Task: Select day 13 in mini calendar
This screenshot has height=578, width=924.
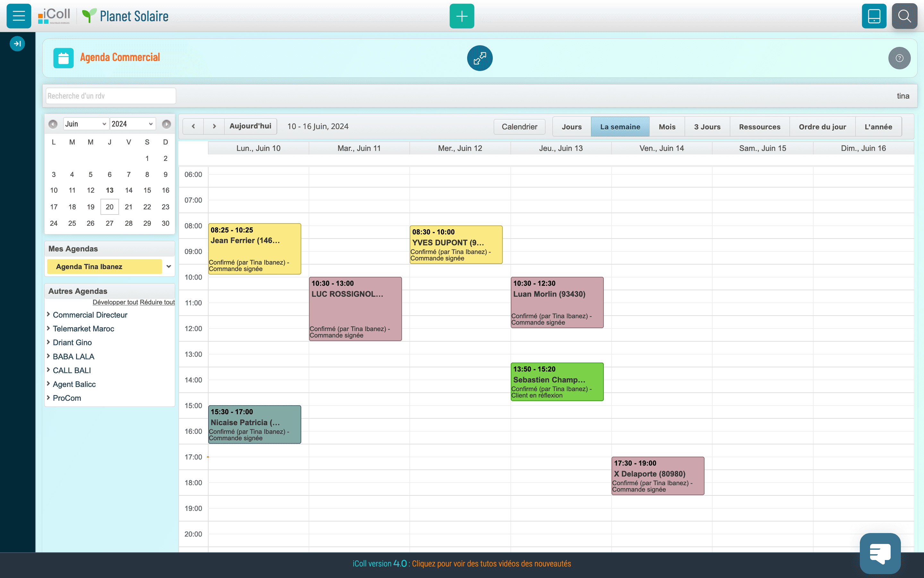Action: (110, 190)
